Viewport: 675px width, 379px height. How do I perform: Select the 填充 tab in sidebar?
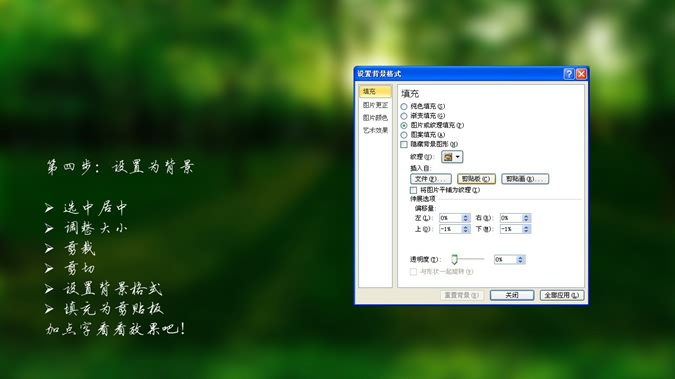coord(375,91)
